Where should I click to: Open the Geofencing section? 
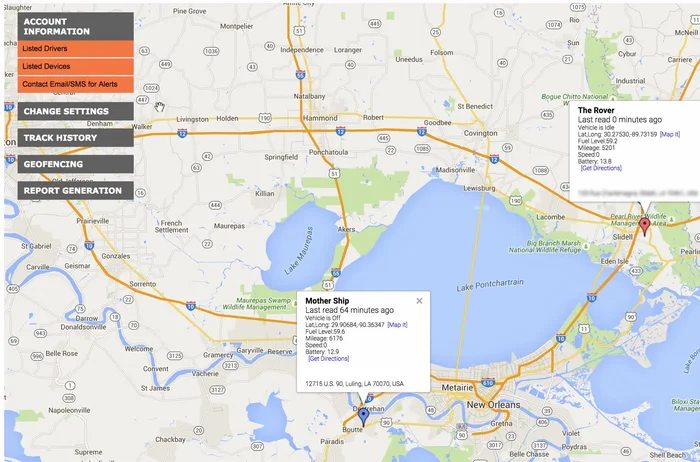[x=75, y=164]
